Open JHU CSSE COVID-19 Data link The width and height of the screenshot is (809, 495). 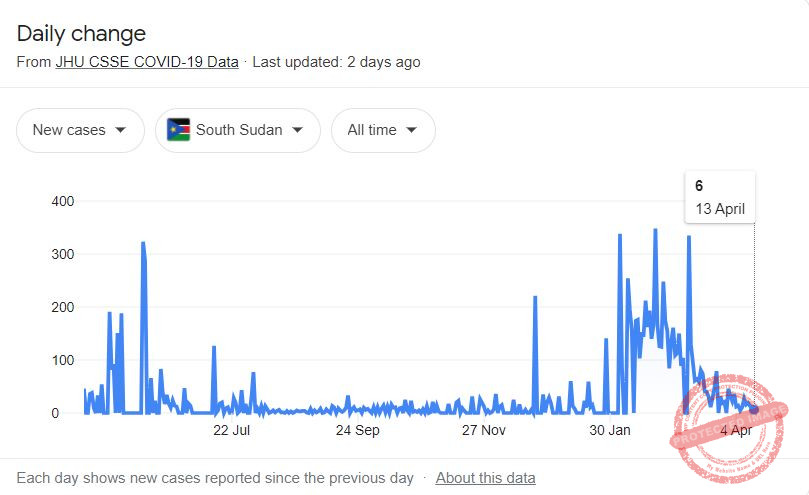click(147, 62)
